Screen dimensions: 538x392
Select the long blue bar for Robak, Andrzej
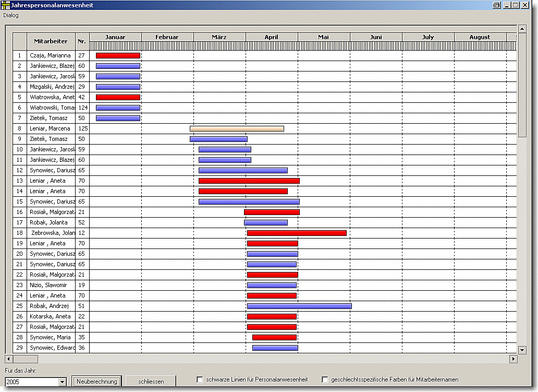299,306
